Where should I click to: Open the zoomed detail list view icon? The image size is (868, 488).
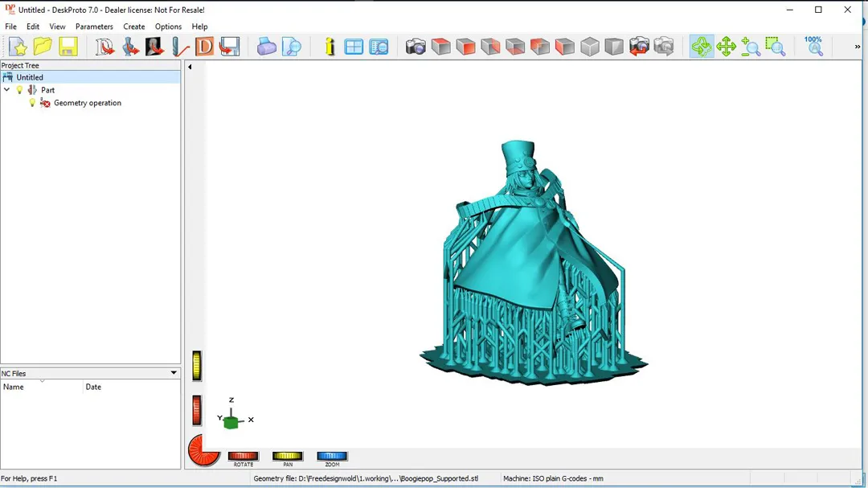[x=379, y=47]
